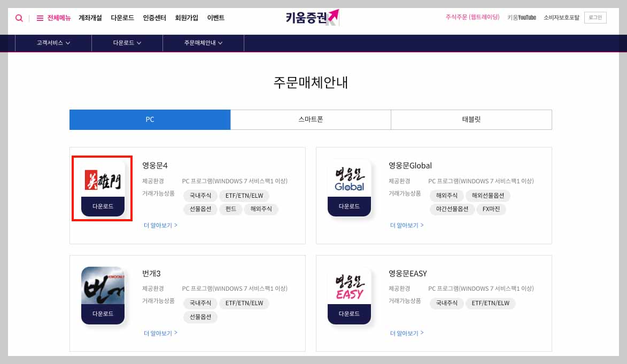Open 더 알아보기 for 영웅문4
Screen dimensions: 627x364
click(160, 226)
